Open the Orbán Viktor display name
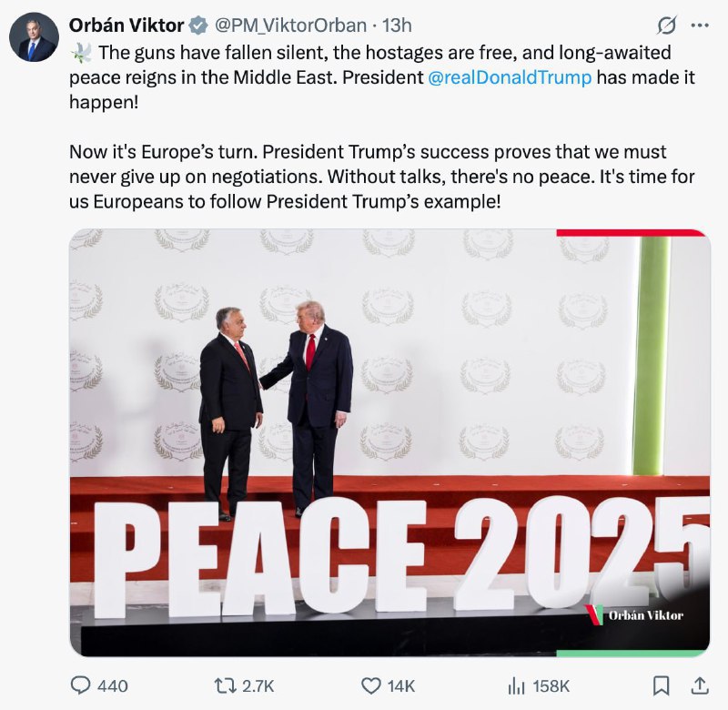Image resolution: width=728 pixels, height=710 pixels. tap(126, 25)
